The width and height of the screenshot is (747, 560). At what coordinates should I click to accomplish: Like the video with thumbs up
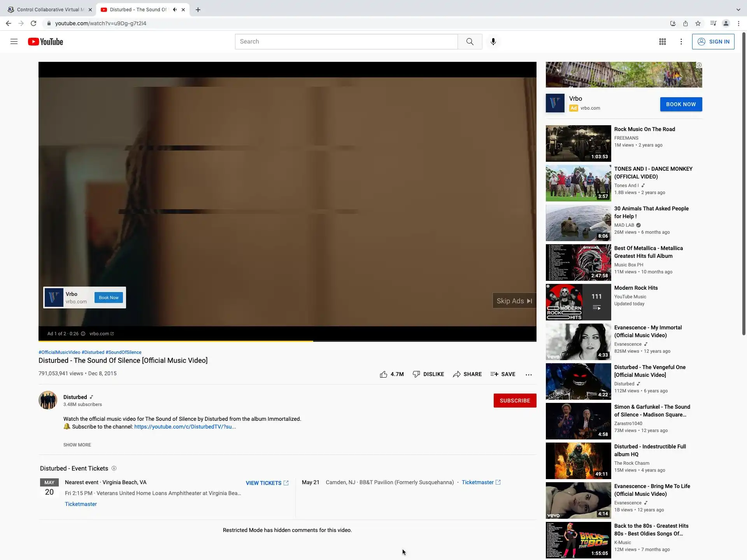pyautogui.click(x=384, y=374)
